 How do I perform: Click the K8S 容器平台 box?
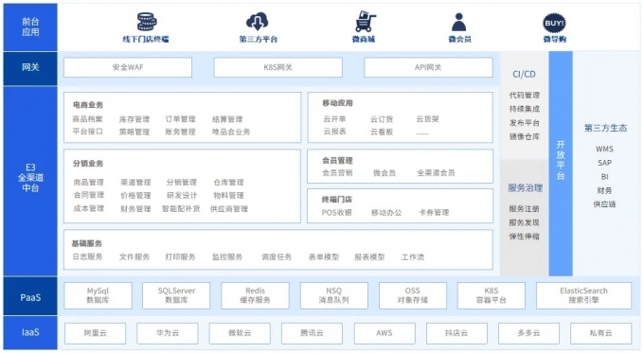(x=492, y=295)
